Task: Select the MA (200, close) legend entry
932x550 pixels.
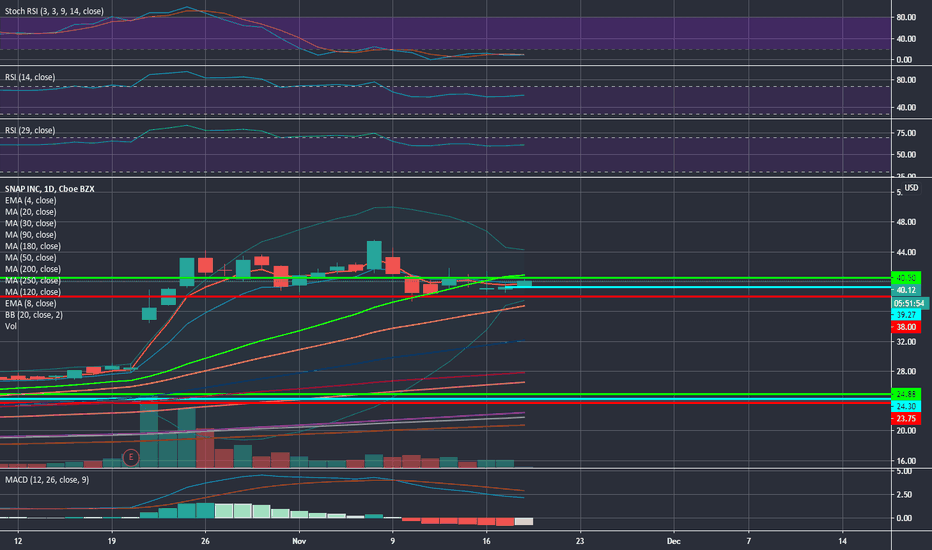Action: coord(33,269)
